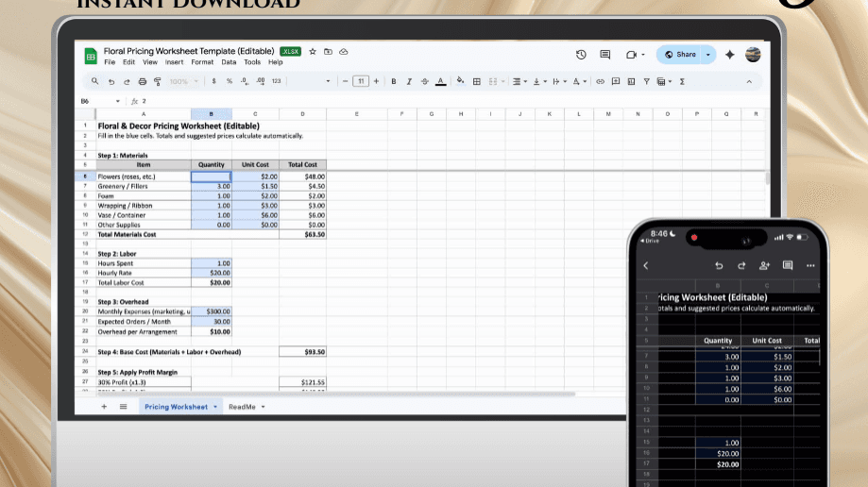The height and width of the screenshot is (487, 868).
Task: Format as percent with % icon
Action: click(230, 81)
